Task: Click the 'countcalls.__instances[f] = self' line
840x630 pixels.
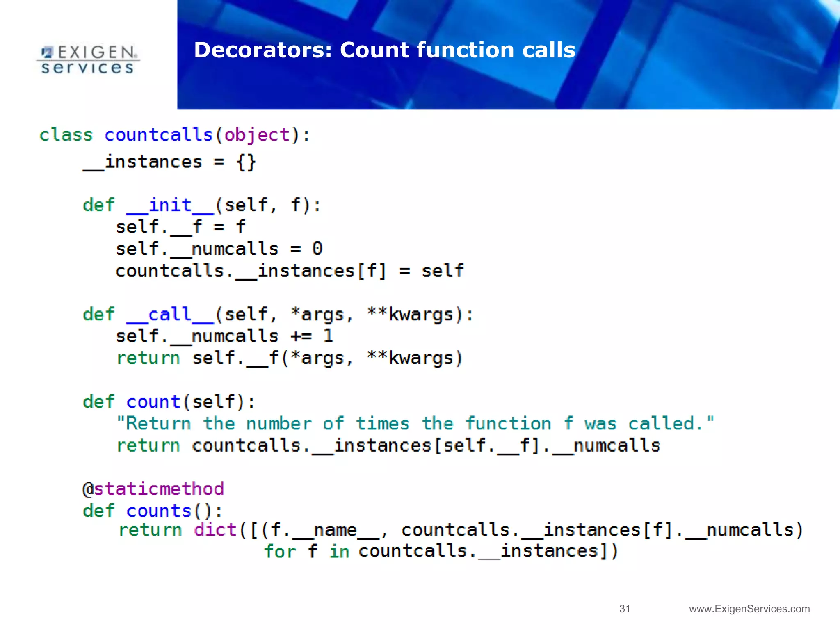Action: (x=289, y=271)
